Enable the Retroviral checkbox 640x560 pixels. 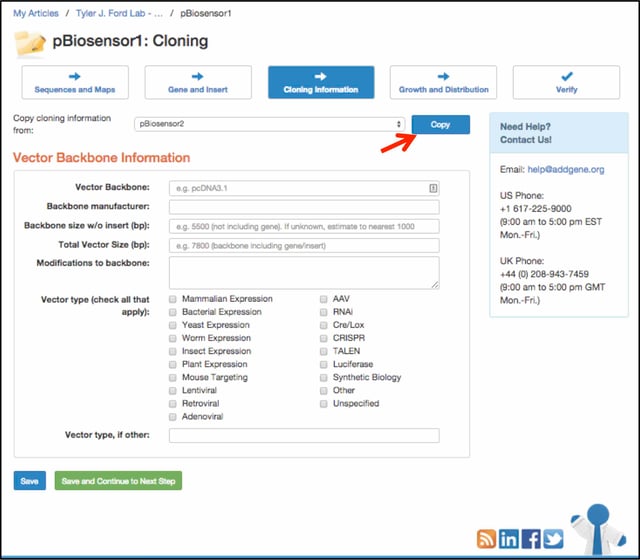173,404
